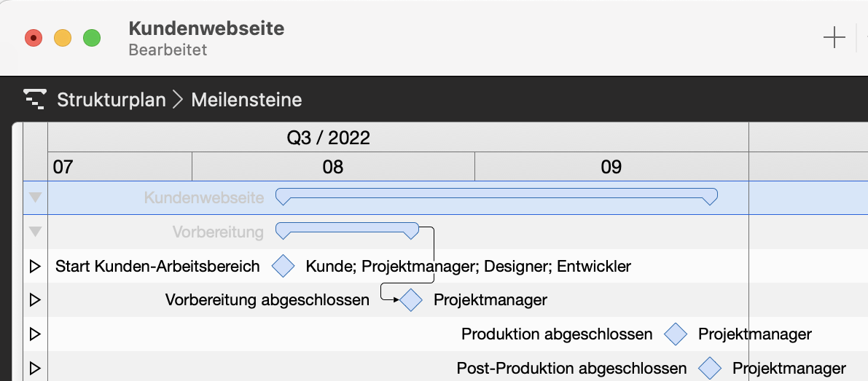Select the Produktion abgeschlossen milestone diamond
Viewport: 868px width, 381px height.
point(676,334)
